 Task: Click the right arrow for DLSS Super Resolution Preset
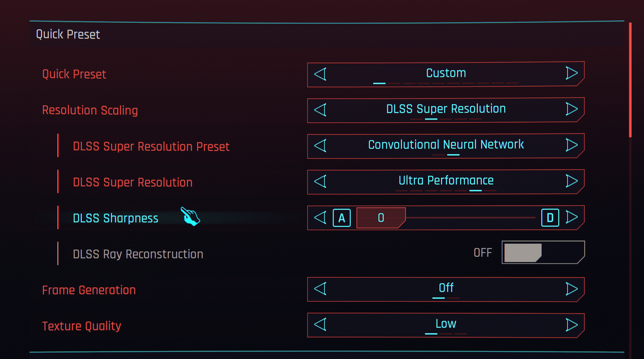[x=572, y=145]
